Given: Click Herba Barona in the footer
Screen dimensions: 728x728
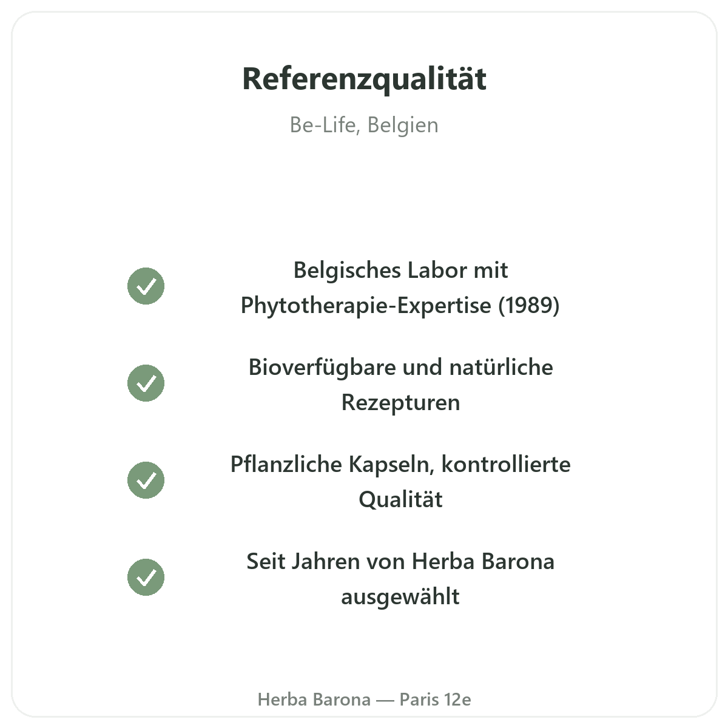Looking at the screenshot, I should click(x=314, y=699).
